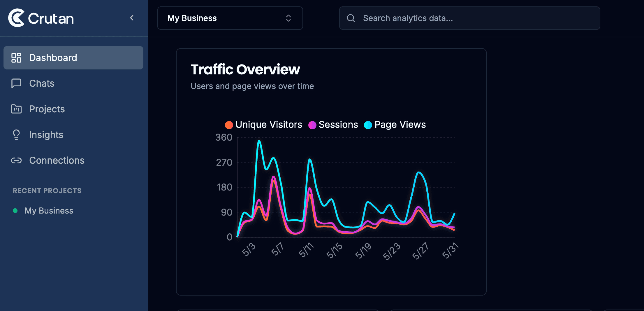Image resolution: width=644 pixels, height=311 pixels.
Task: Click the 5/27 x-axis date label
Action: point(420,251)
